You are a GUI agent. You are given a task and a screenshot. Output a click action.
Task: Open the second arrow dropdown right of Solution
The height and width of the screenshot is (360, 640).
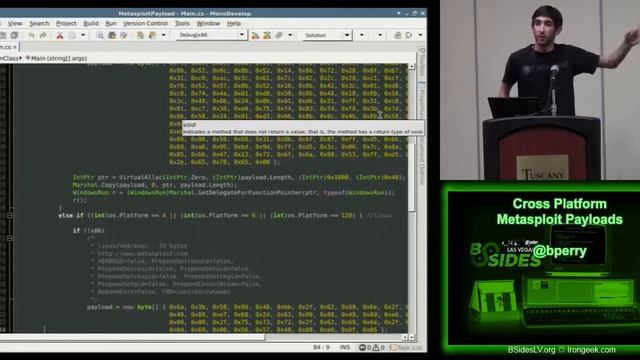coord(380,36)
